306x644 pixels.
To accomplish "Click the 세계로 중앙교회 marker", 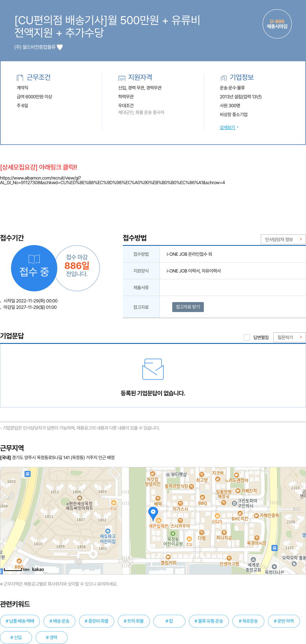I will coord(253,559).
